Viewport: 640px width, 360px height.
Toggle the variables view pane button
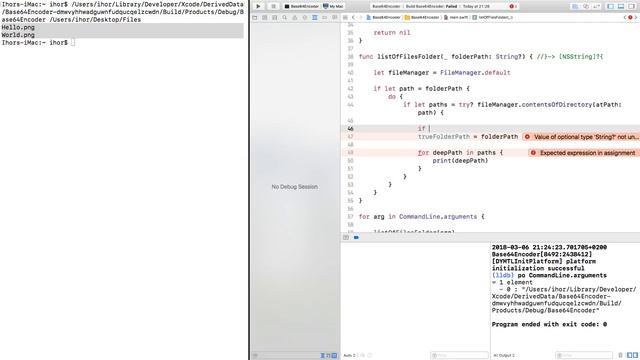tap(629, 356)
